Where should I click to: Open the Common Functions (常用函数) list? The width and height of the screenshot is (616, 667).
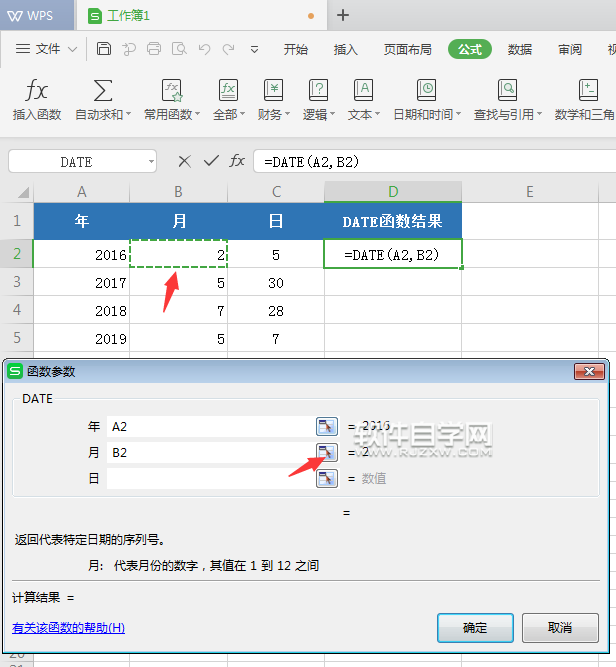(x=171, y=100)
